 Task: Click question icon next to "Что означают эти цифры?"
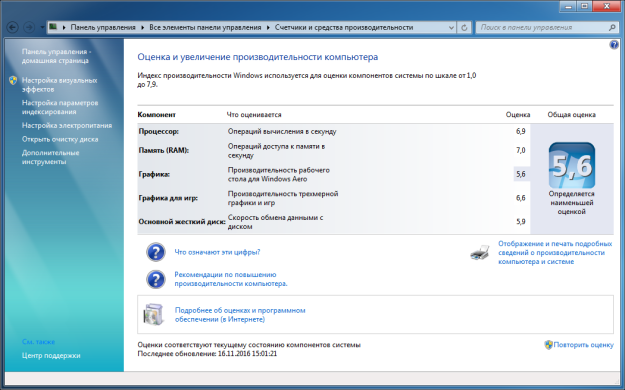point(155,252)
